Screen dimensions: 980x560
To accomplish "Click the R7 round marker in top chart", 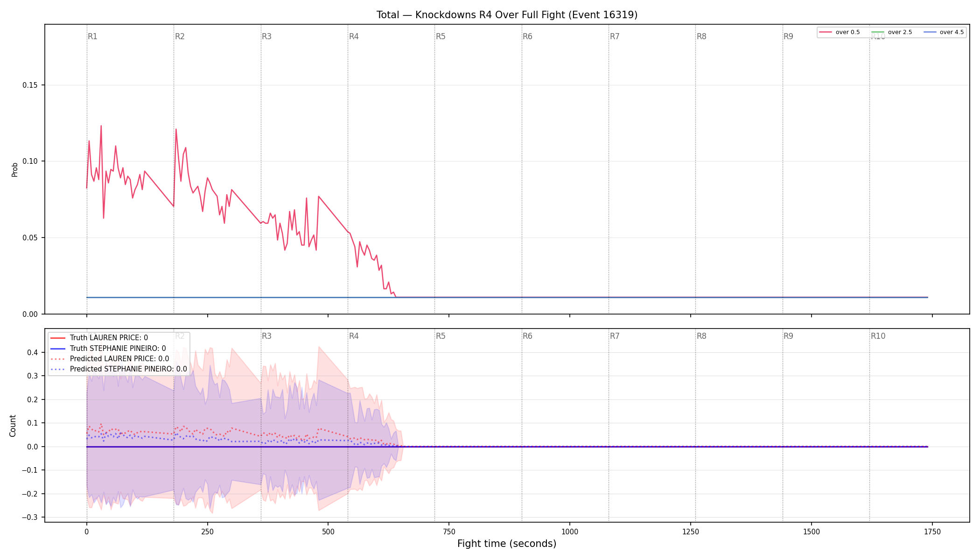I will pos(615,36).
